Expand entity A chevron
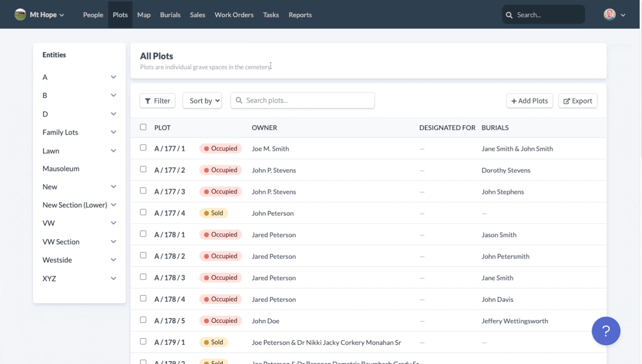Image resolution: width=642 pixels, height=364 pixels. [x=114, y=77]
